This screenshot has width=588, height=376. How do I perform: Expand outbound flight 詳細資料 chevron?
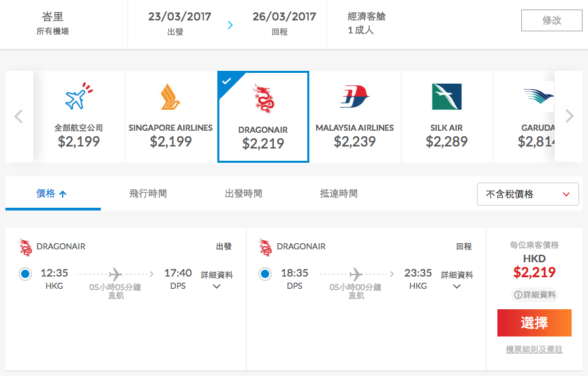[x=217, y=287]
